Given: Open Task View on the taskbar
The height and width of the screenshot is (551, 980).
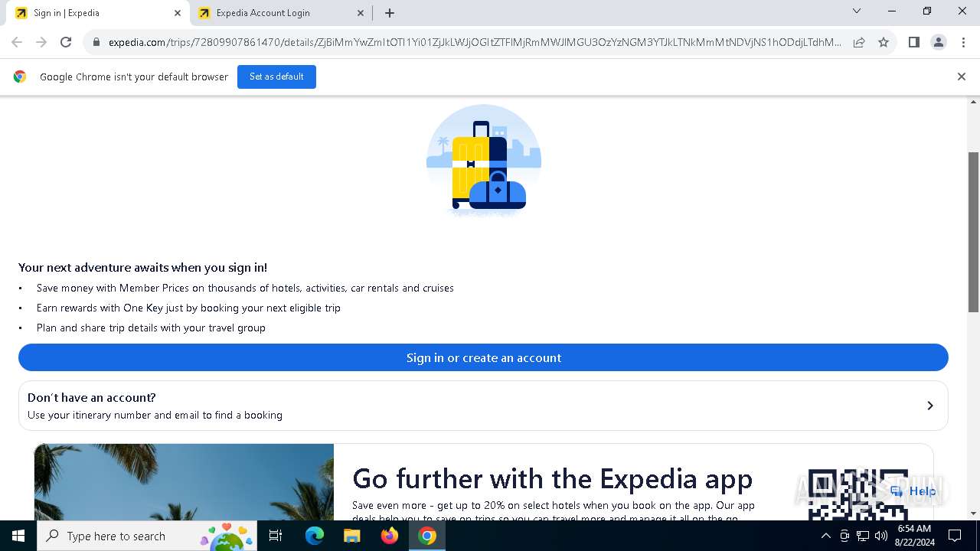Looking at the screenshot, I should click(x=276, y=536).
